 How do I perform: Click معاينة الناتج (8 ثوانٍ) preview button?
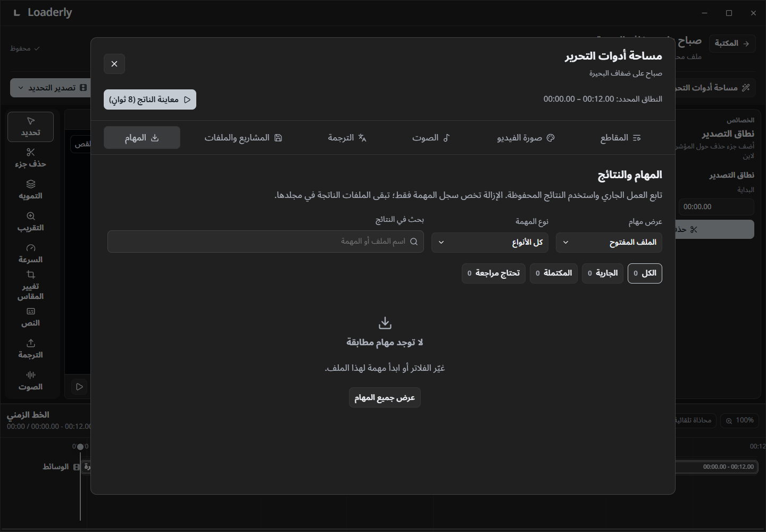(x=150, y=99)
